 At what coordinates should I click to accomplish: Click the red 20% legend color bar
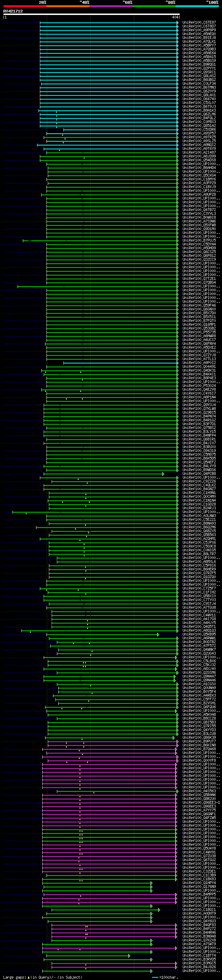point(25,6)
